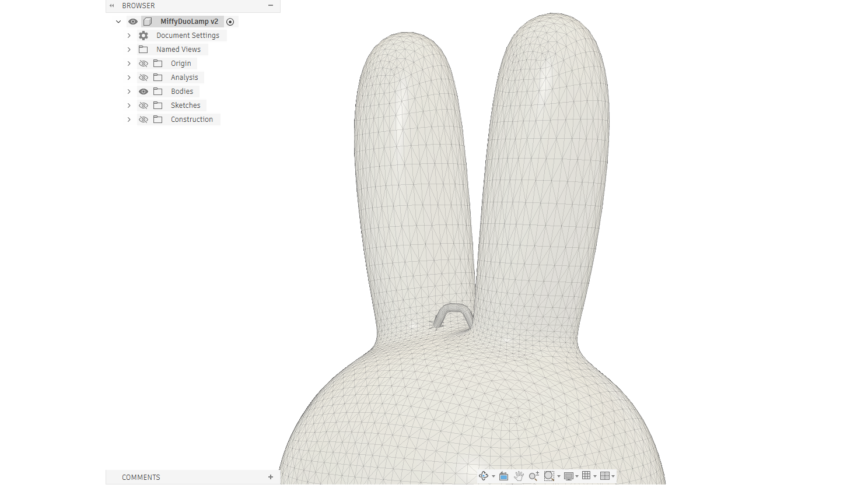Open the Orbit tool options arrow
This screenshot has width=868, height=488.
tap(494, 477)
